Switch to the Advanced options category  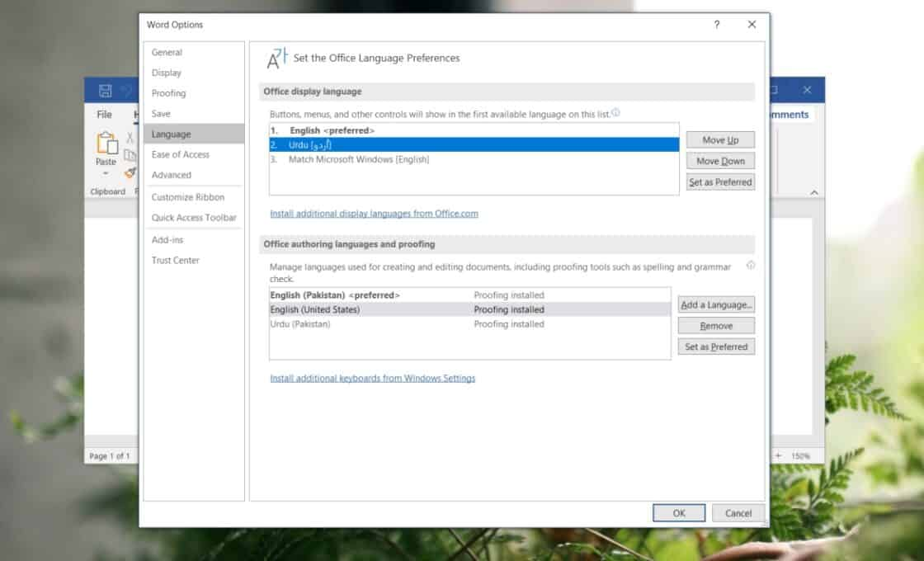click(x=171, y=175)
